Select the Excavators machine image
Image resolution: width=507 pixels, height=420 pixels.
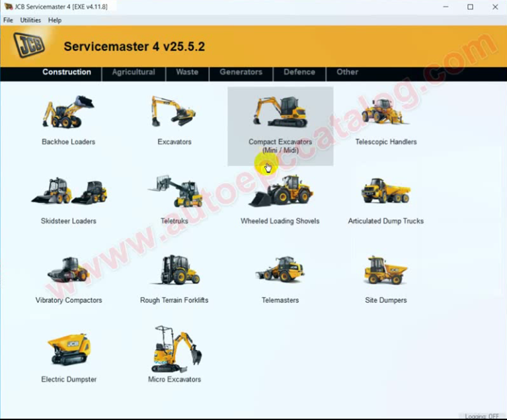click(x=173, y=111)
